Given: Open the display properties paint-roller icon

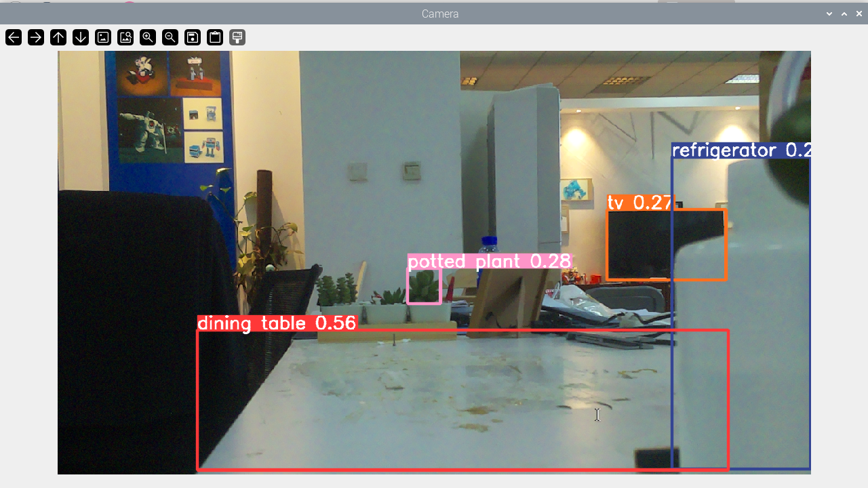Looking at the screenshot, I should tap(237, 37).
